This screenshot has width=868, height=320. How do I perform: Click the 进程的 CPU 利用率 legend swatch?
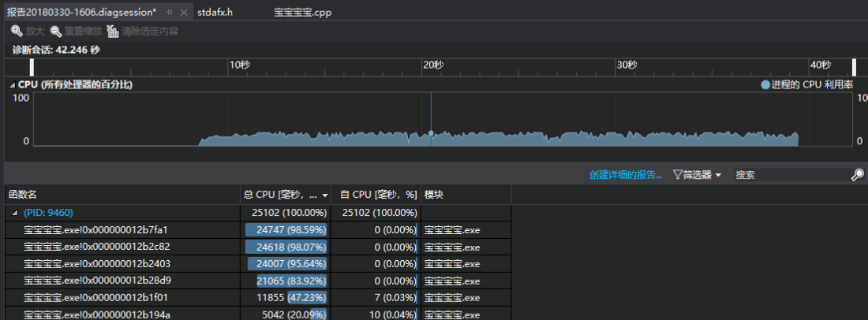pyautogui.click(x=765, y=85)
